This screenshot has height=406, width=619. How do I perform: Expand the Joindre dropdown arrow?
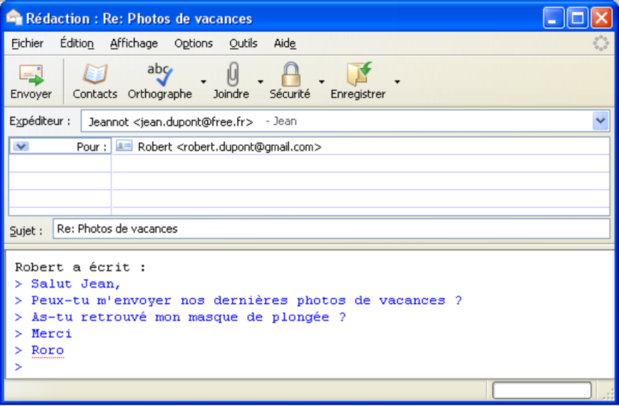(261, 81)
